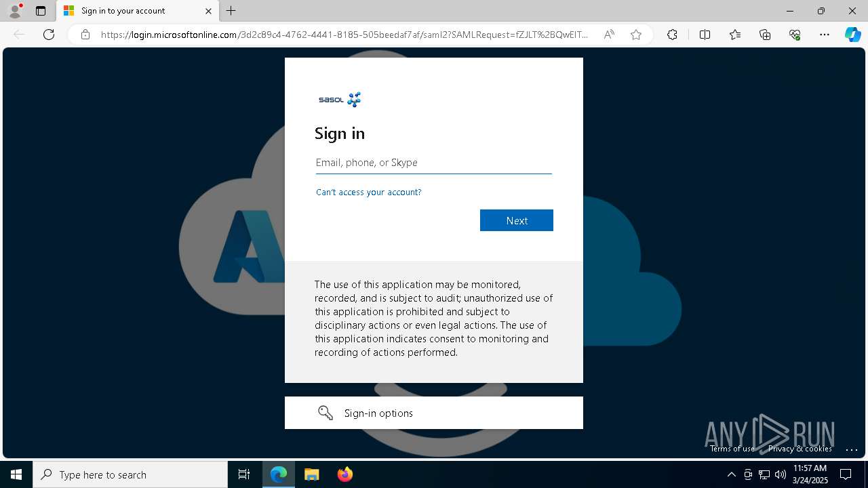
Task: Open the Copilot sidebar icon
Action: tap(852, 35)
